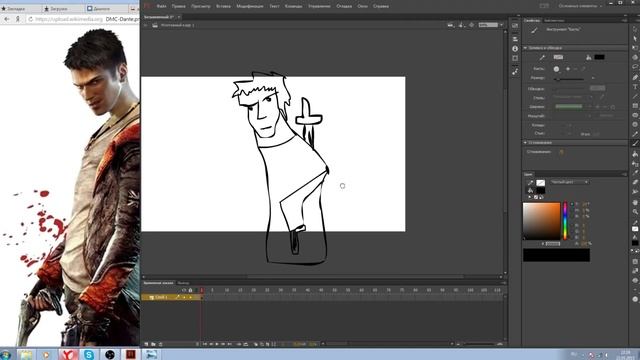Click the New Folder icon in timeline
This screenshot has width=640, height=360.
tap(153, 344)
